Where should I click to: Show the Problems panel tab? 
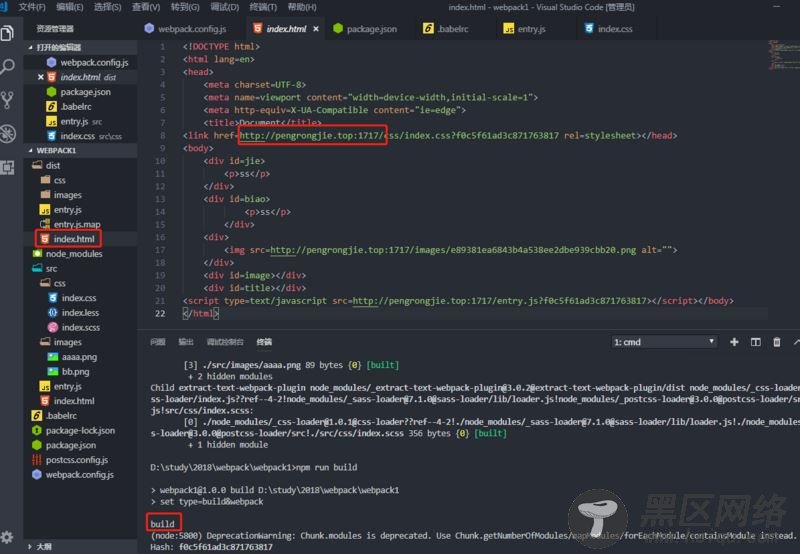(158, 342)
